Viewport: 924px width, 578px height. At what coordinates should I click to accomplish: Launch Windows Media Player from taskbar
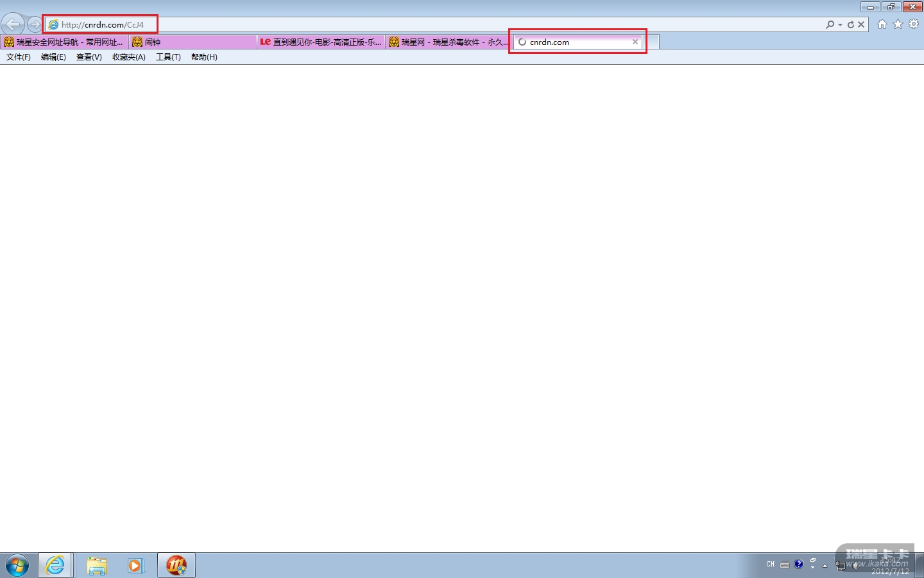point(135,565)
